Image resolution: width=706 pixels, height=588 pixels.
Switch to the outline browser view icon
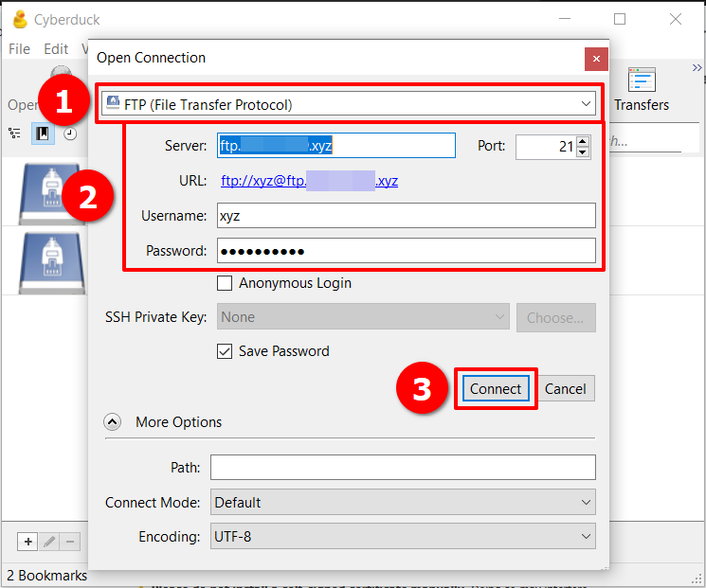[14, 134]
